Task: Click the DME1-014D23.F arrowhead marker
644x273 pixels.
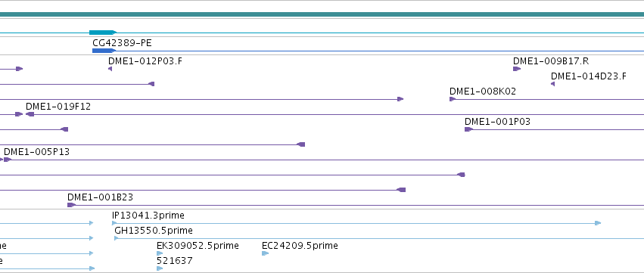Action: tap(553, 84)
